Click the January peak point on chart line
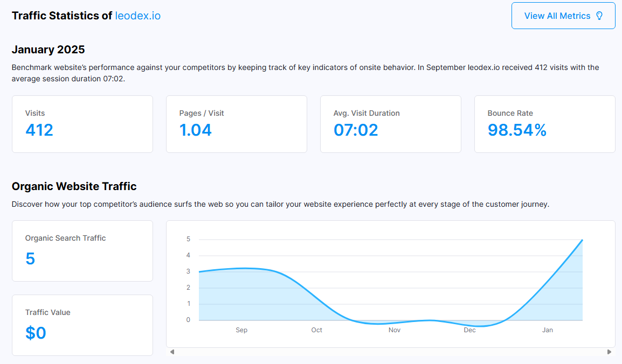Image resolution: width=622 pixels, height=364 pixels. 582,240
